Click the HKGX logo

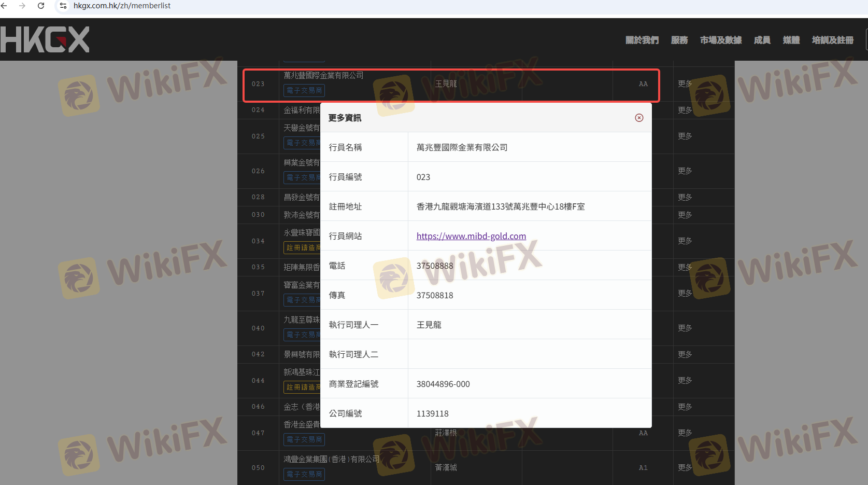coord(45,40)
